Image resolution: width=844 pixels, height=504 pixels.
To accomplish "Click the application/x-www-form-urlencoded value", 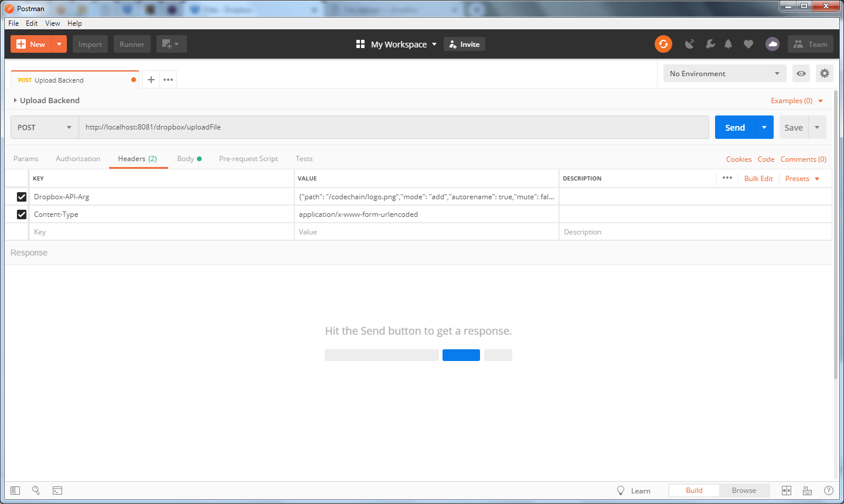I will pos(358,214).
